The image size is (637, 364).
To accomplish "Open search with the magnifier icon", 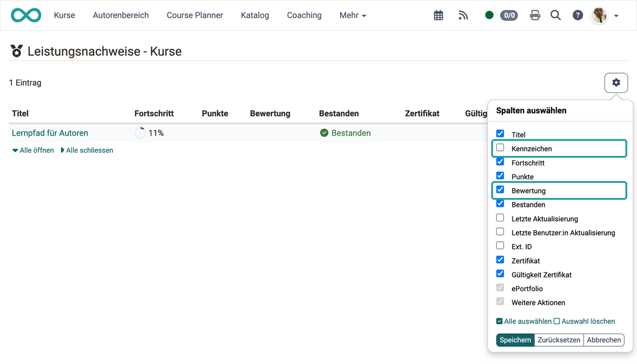I will click(556, 15).
